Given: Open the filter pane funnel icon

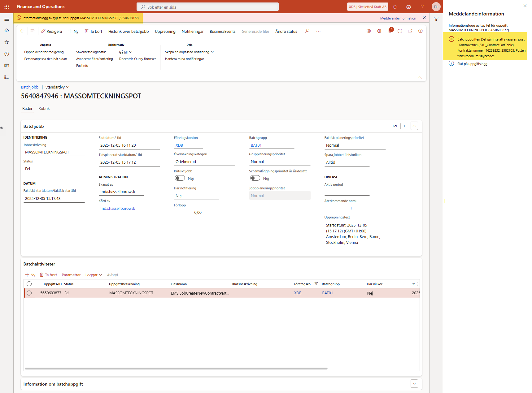Looking at the screenshot, I should point(436,19).
